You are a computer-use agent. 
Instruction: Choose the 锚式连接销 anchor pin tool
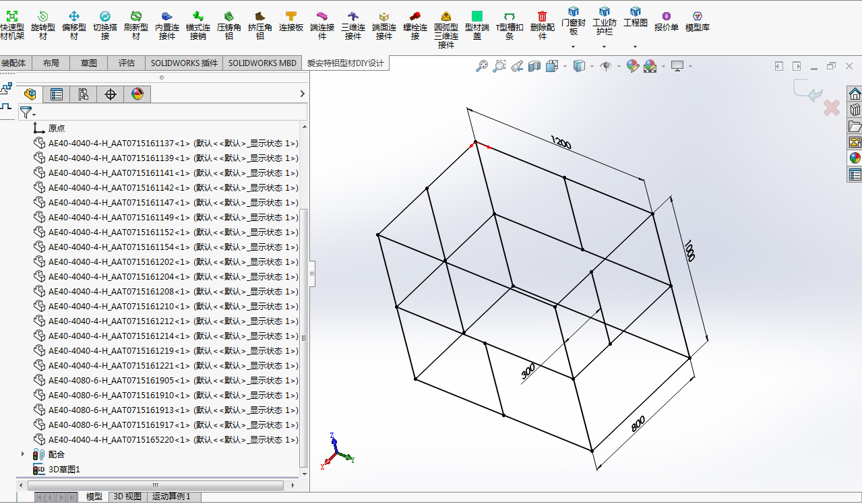[x=198, y=25]
